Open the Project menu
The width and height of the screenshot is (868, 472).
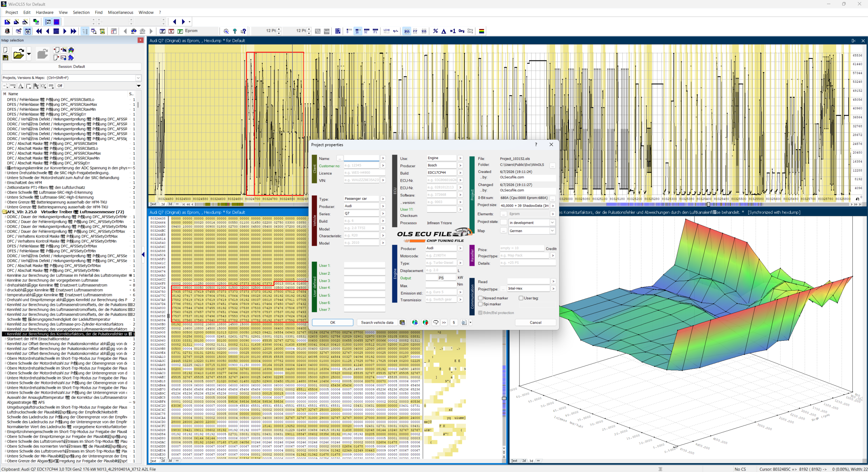pos(12,13)
